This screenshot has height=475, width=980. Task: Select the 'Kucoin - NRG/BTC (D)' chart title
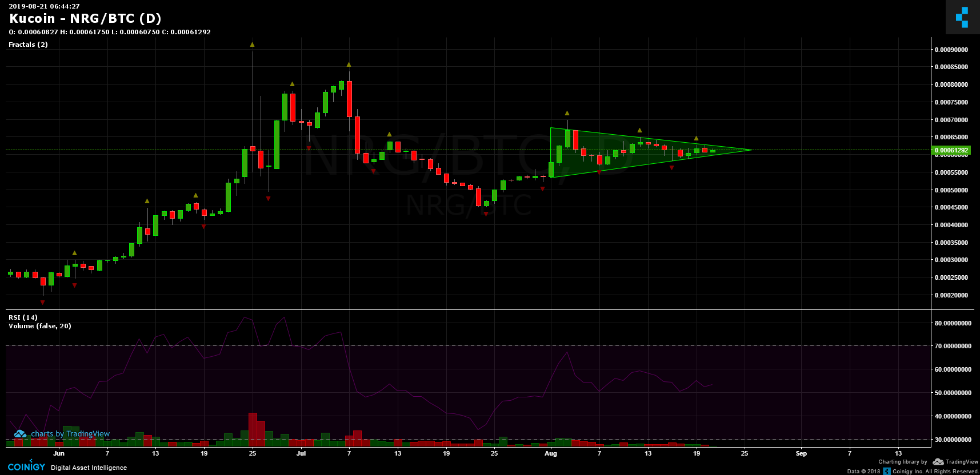pos(86,19)
